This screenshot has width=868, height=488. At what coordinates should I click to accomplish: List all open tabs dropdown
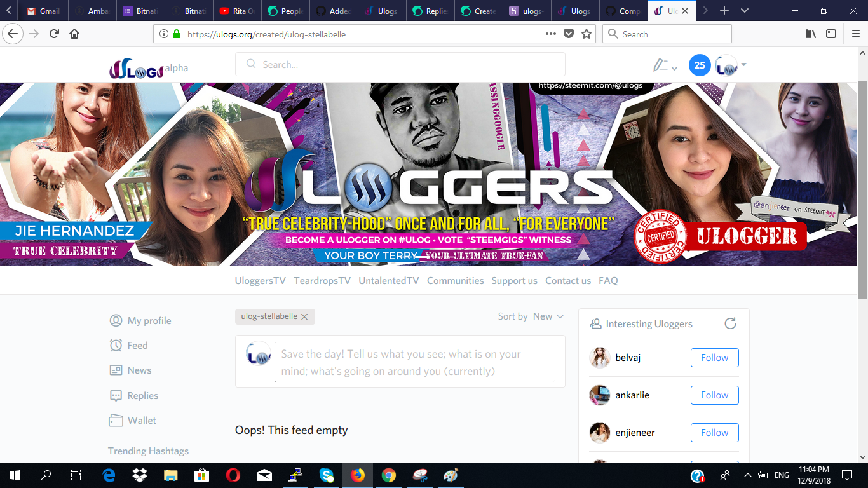click(x=745, y=11)
